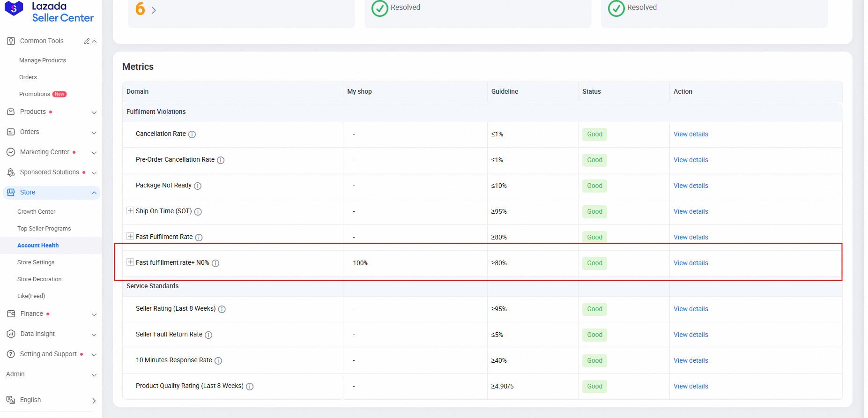
Task: Click the Lazada Seller Center logo
Action: (49, 12)
